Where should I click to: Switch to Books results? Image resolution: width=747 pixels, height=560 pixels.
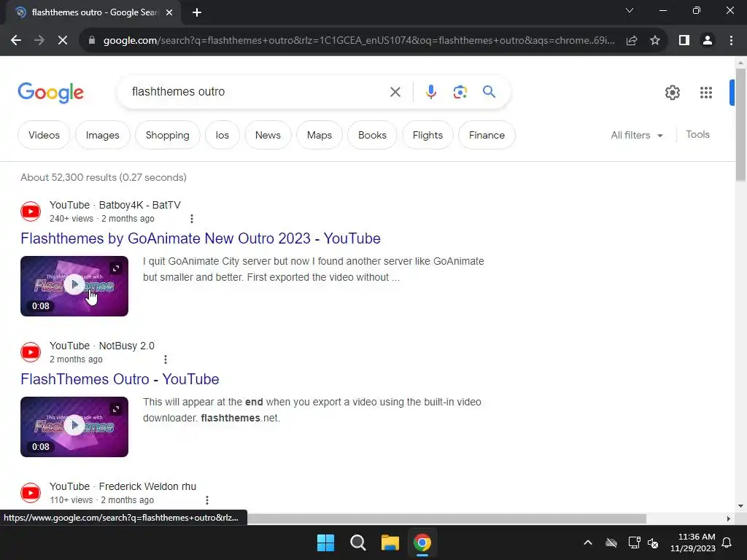[372, 135]
